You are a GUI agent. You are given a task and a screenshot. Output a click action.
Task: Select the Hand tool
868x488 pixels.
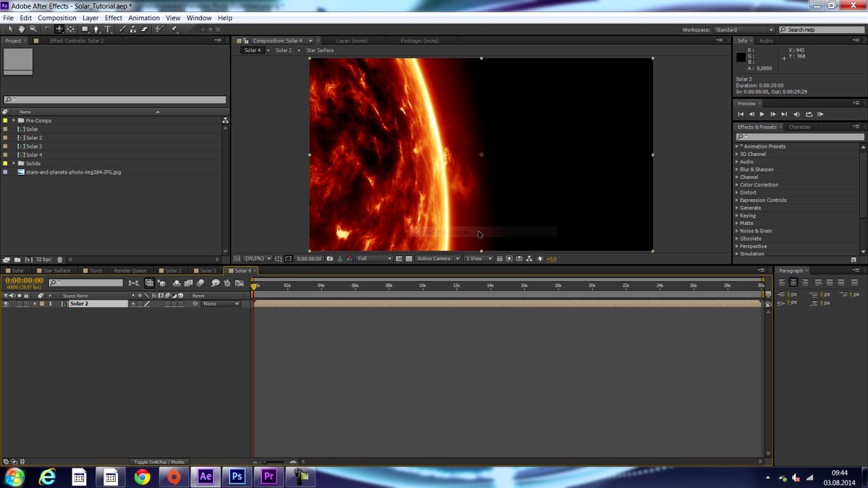21,29
